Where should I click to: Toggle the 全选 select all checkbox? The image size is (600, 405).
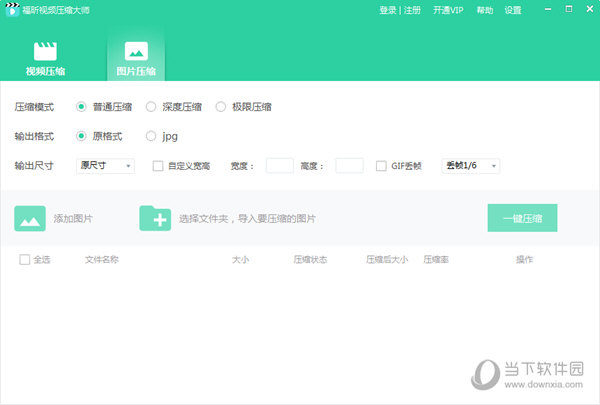coord(24,260)
